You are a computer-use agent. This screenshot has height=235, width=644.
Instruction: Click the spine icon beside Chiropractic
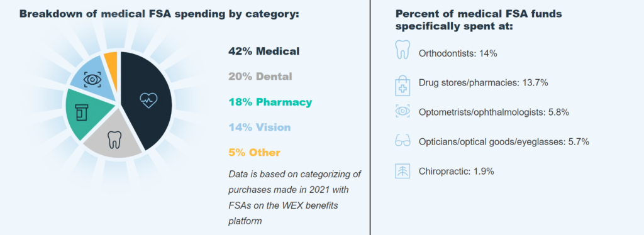point(402,171)
